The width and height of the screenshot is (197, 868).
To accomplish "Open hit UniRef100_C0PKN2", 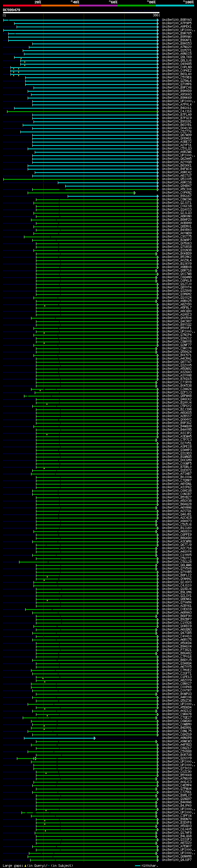I will coord(176,193).
